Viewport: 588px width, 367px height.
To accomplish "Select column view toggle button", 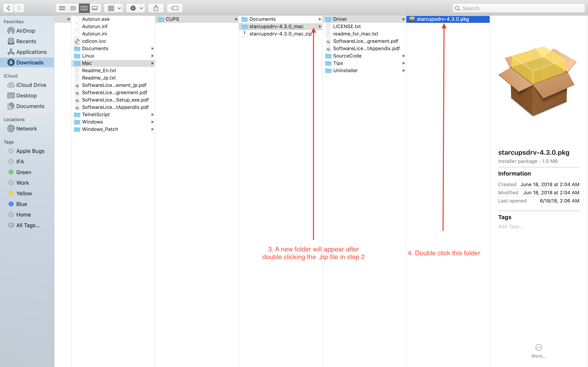I will coord(84,8).
